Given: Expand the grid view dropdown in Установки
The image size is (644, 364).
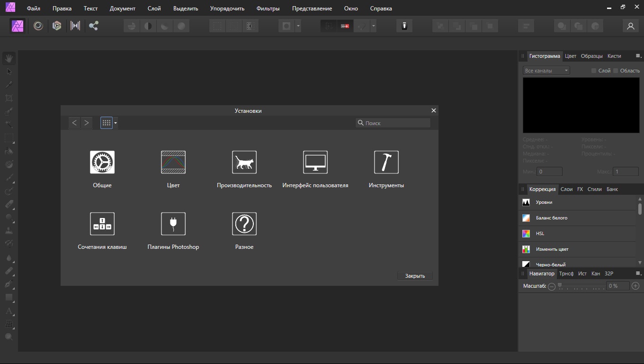Looking at the screenshot, I should click(x=116, y=123).
